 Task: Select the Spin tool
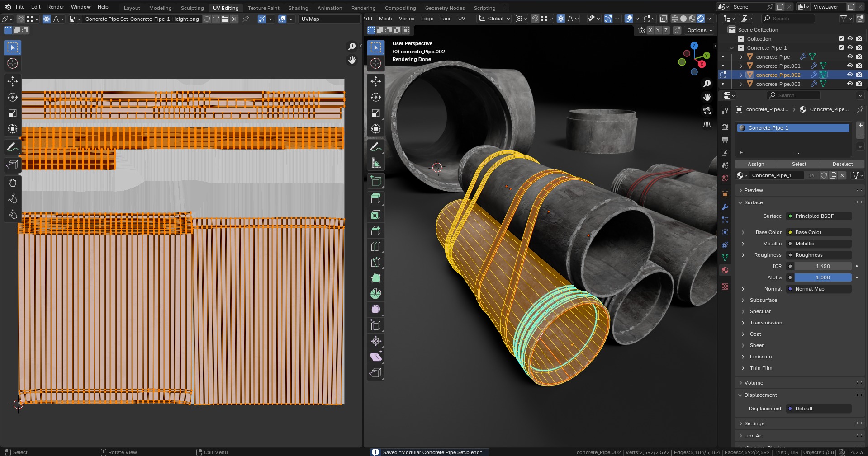tap(376, 294)
